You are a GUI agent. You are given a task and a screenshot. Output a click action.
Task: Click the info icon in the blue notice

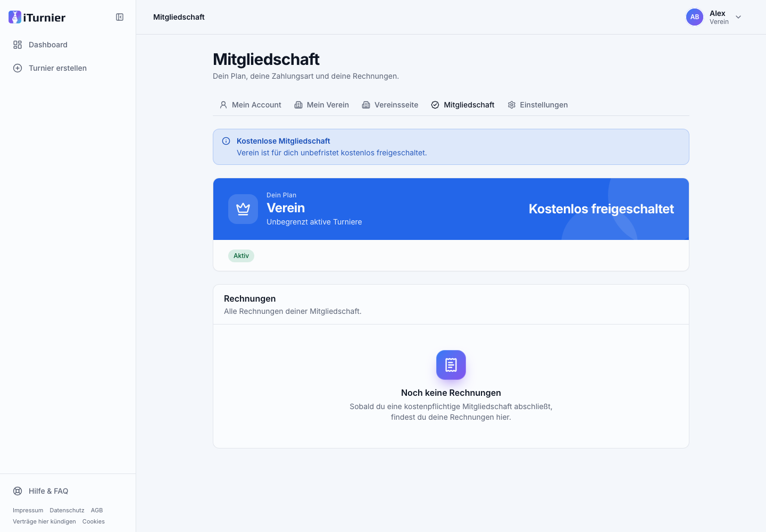[226, 141]
